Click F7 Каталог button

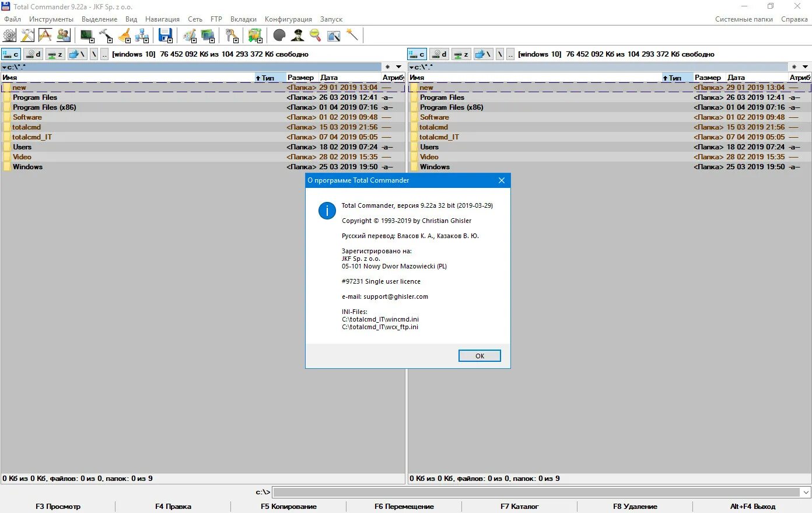click(520, 507)
